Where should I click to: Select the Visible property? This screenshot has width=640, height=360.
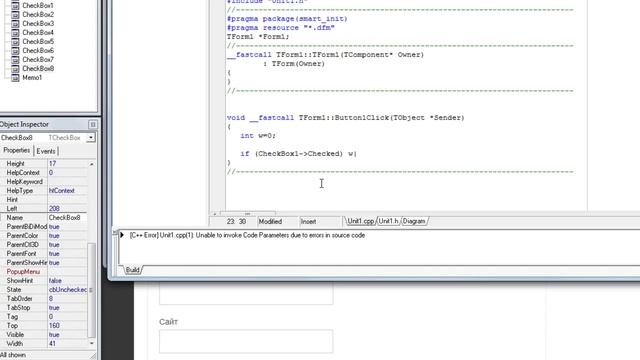[44, 334]
